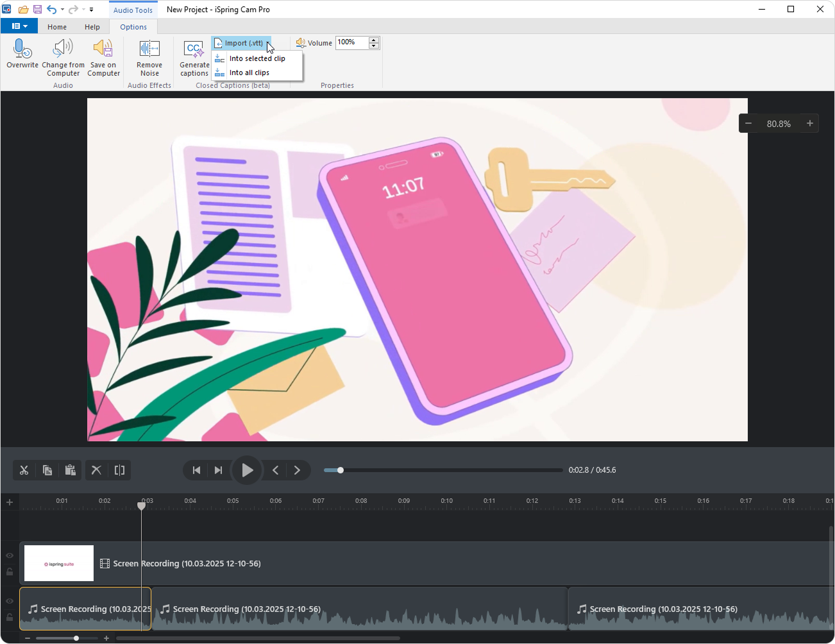Open the Quick Access Toolbar customize arrow

pos(92,10)
